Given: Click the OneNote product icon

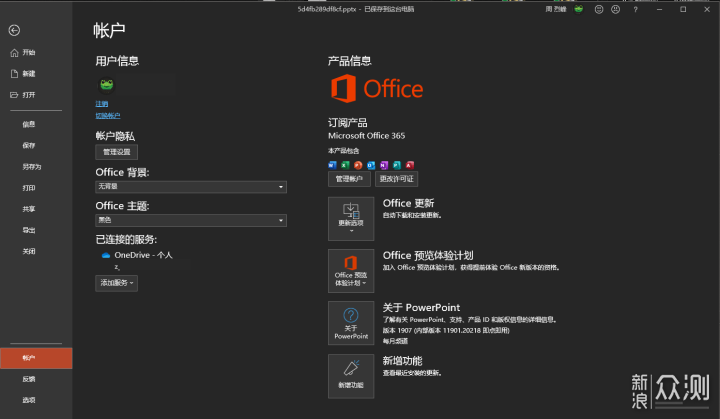Looking at the screenshot, I should click(x=384, y=165).
